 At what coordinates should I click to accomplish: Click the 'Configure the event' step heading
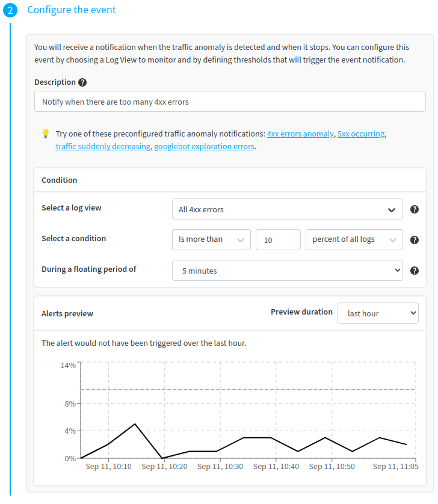72,10
